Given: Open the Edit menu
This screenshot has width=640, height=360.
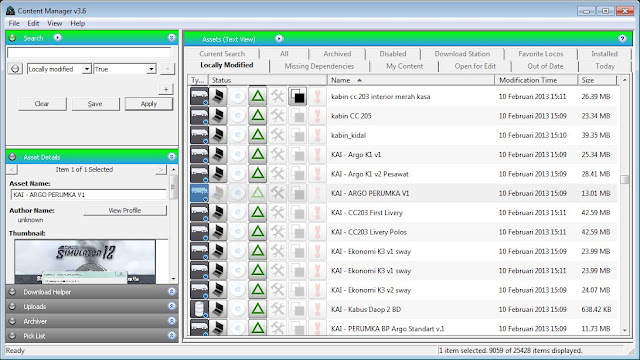Looking at the screenshot, I should pyautogui.click(x=33, y=23).
